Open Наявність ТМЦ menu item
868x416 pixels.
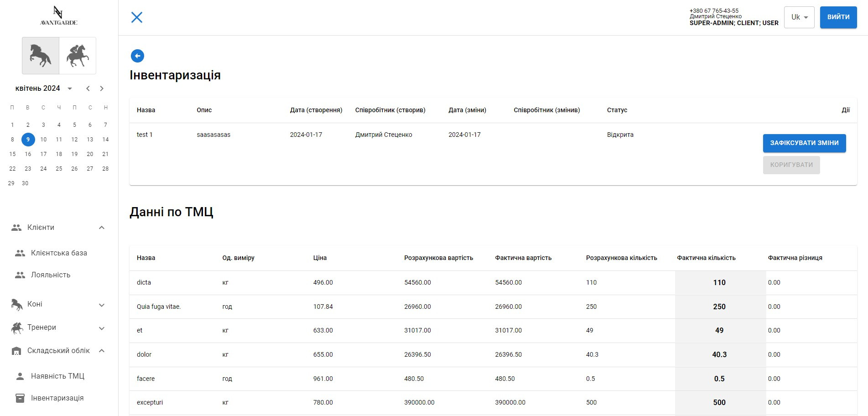click(x=57, y=376)
